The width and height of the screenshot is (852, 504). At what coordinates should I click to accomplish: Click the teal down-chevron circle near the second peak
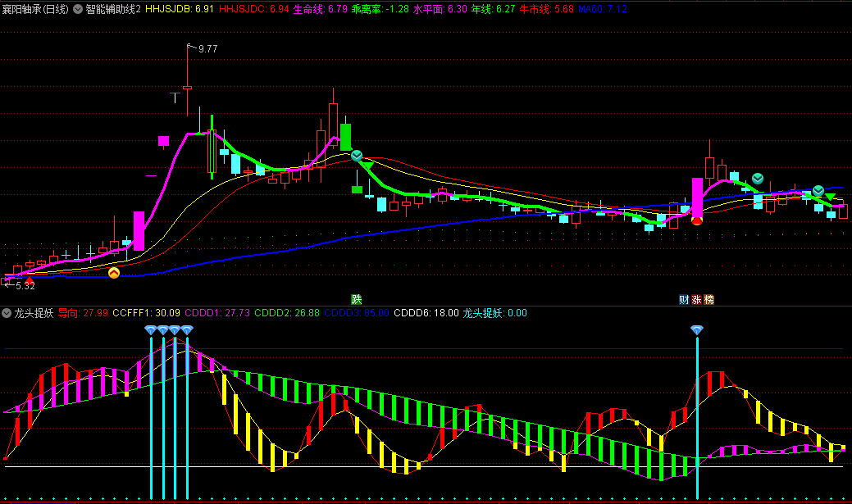pyautogui.click(x=357, y=157)
